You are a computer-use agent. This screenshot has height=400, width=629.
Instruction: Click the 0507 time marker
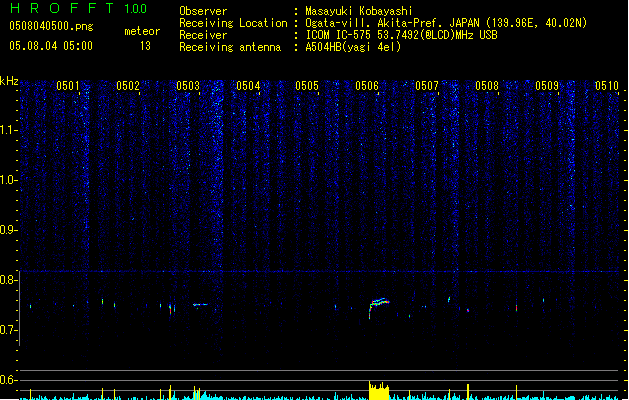(427, 86)
